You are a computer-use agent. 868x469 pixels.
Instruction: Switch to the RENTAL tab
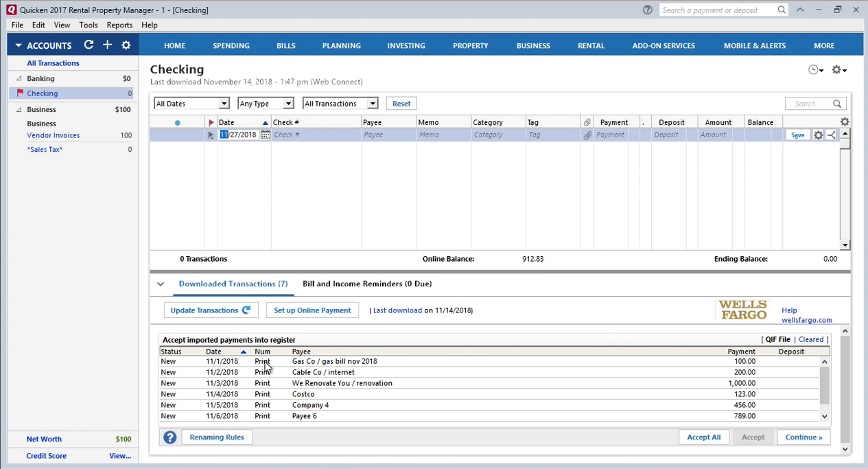click(x=591, y=45)
